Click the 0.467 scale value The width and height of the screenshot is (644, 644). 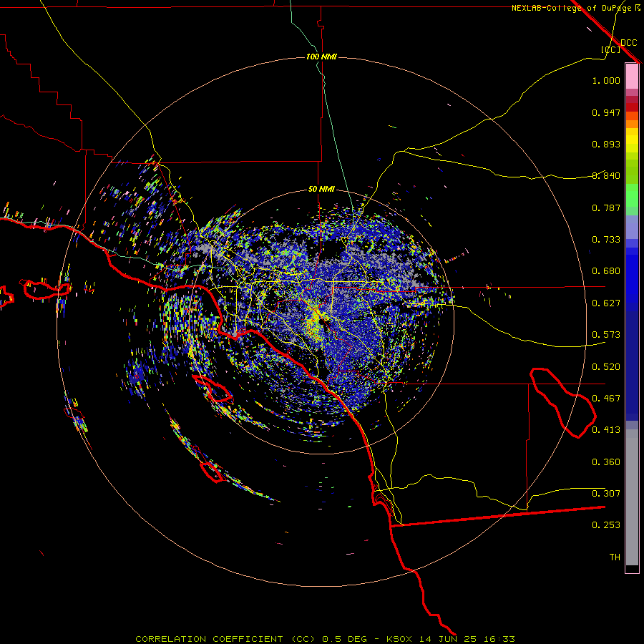tap(606, 399)
